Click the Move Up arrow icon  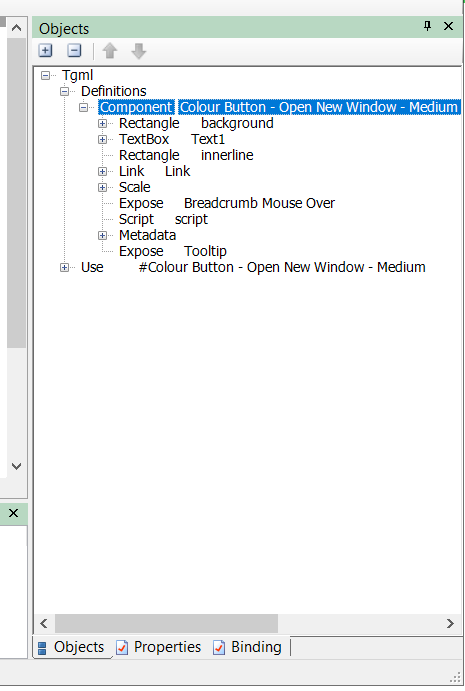tap(110, 51)
